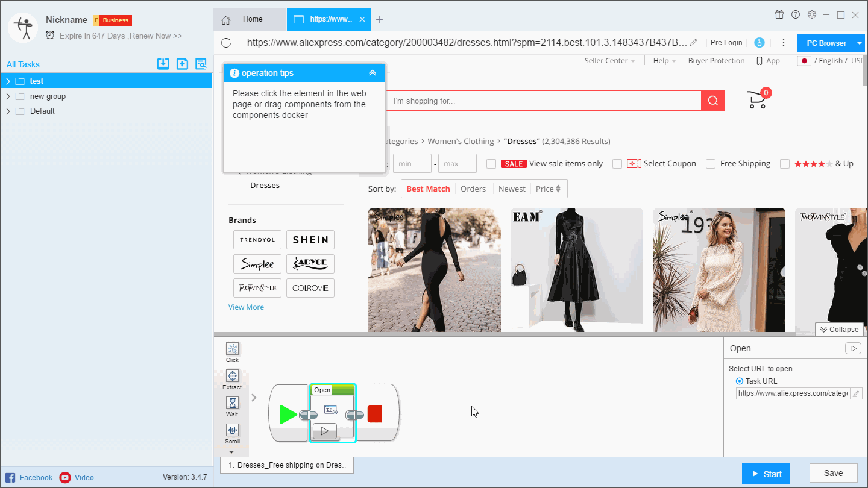This screenshot has width=868, height=488.
Task: Click the new task icon in All Tasks
Action: click(x=182, y=64)
